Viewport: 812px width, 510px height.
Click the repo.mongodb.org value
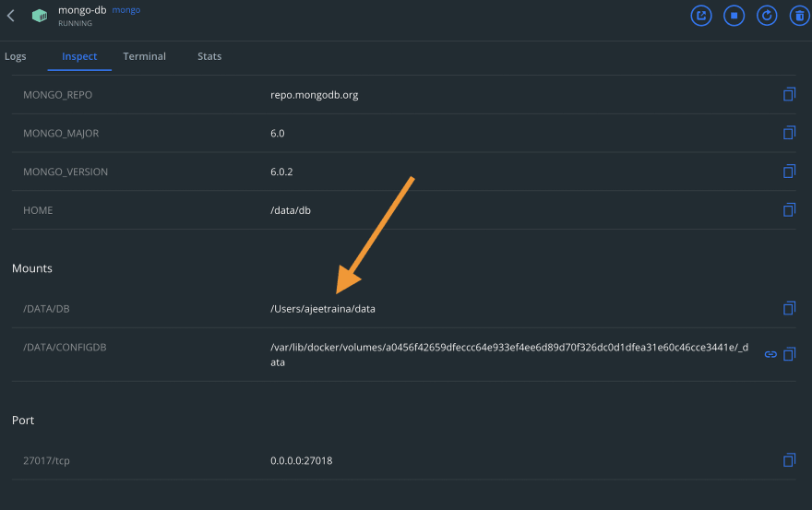click(x=315, y=95)
